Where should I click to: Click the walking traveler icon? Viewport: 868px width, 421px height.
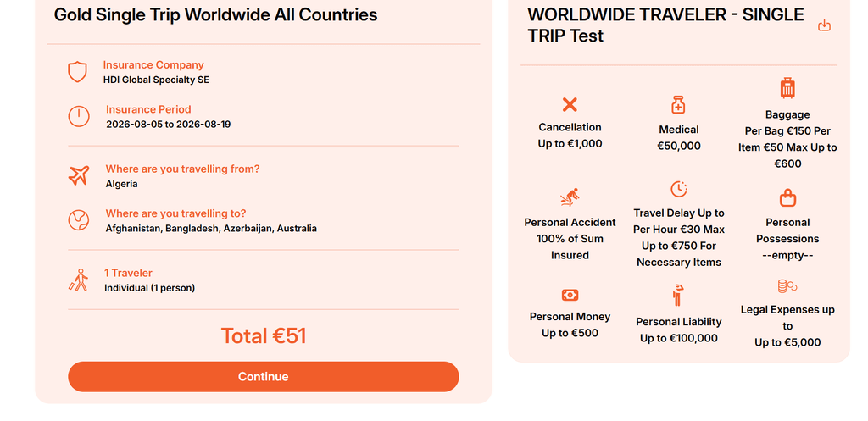(79, 280)
